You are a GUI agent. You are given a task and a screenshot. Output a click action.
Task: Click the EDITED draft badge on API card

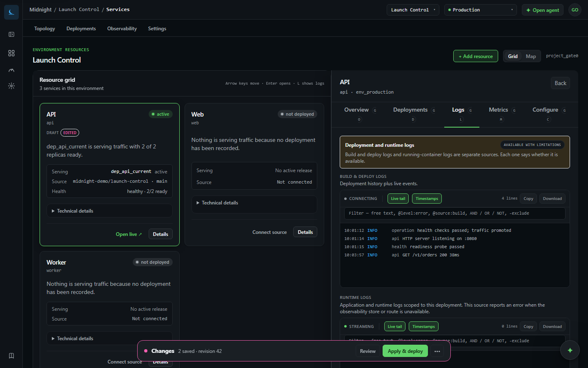[x=70, y=133]
